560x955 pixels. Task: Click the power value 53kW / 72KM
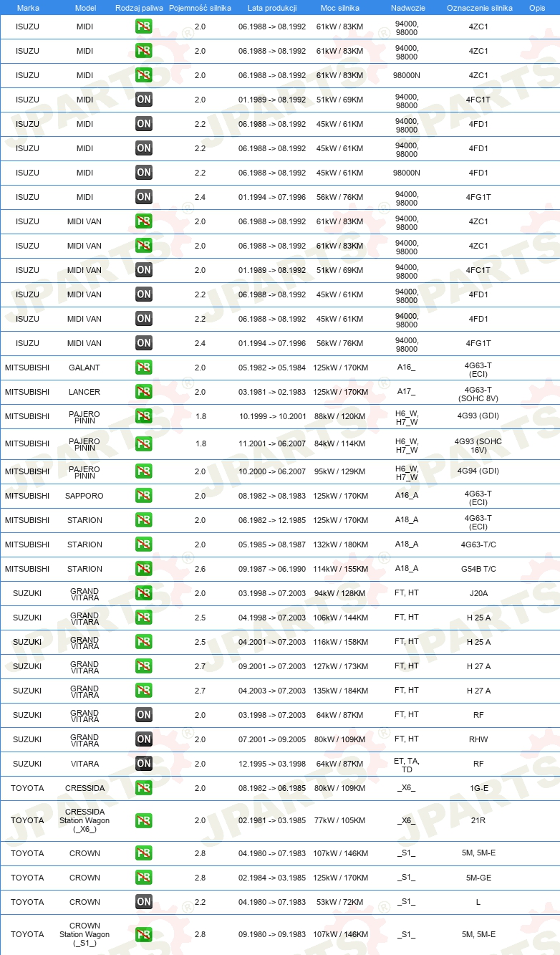click(x=340, y=902)
